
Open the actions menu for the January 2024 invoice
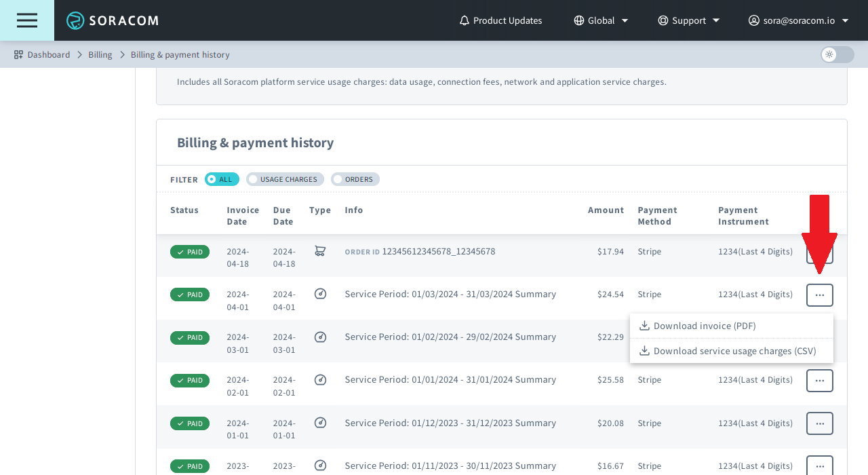tap(819, 380)
